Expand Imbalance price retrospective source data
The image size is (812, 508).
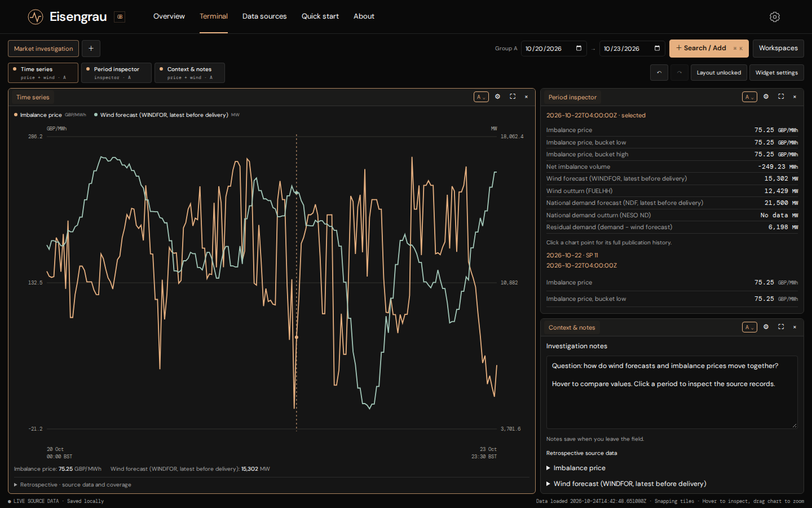click(x=576, y=468)
